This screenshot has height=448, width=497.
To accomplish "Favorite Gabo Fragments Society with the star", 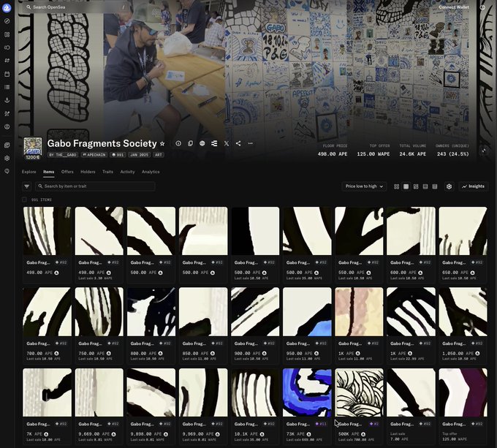I will pyautogui.click(x=162, y=143).
